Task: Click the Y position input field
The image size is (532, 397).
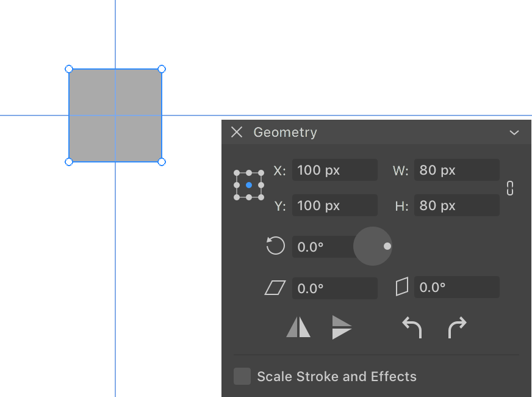Action: (334, 205)
